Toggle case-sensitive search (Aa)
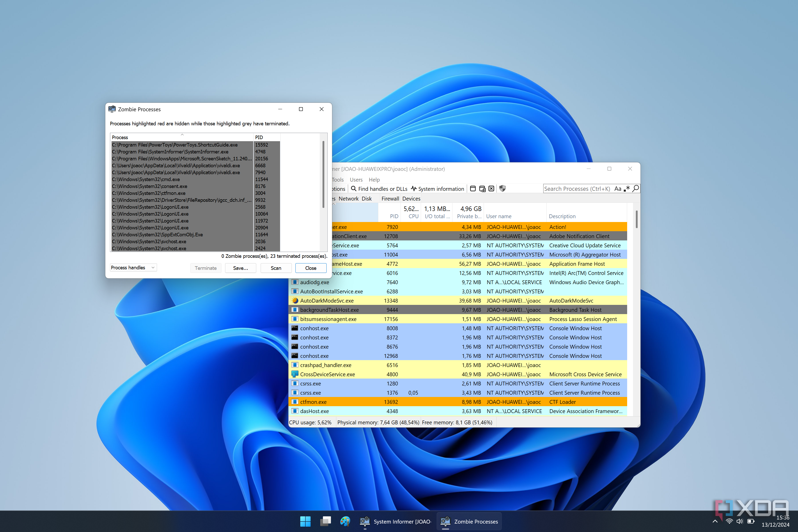Viewport: 798px width, 532px height. tap(617, 189)
